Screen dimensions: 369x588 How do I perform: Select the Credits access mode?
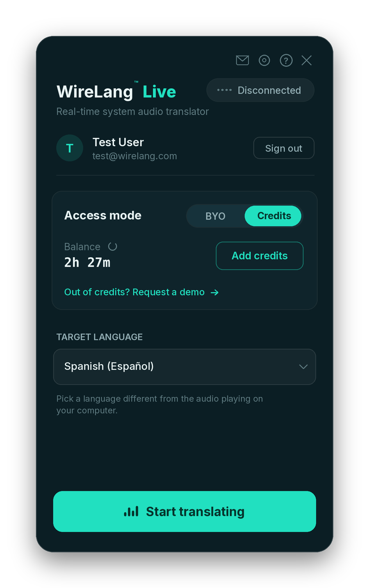click(274, 216)
